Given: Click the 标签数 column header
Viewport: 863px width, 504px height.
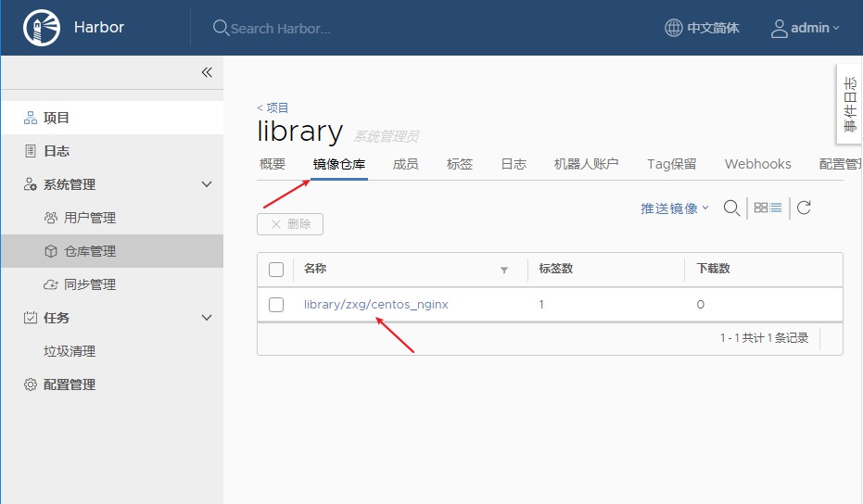Looking at the screenshot, I should [x=556, y=269].
